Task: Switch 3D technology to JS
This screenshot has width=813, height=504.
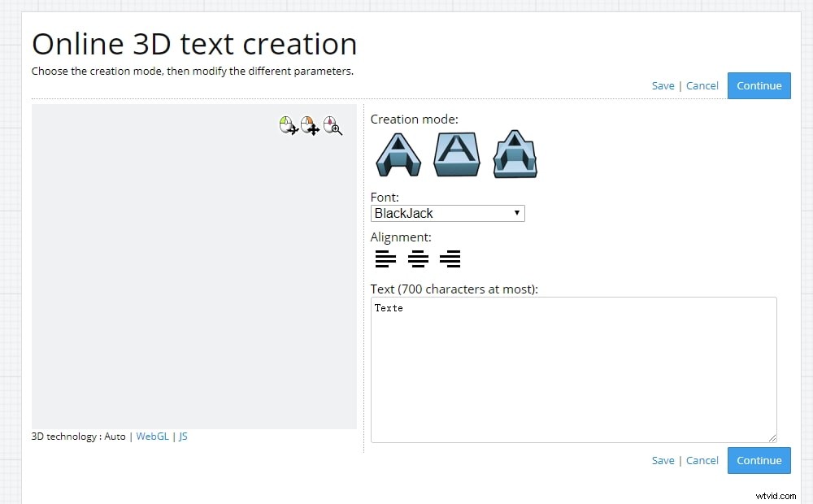Action: click(183, 436)
